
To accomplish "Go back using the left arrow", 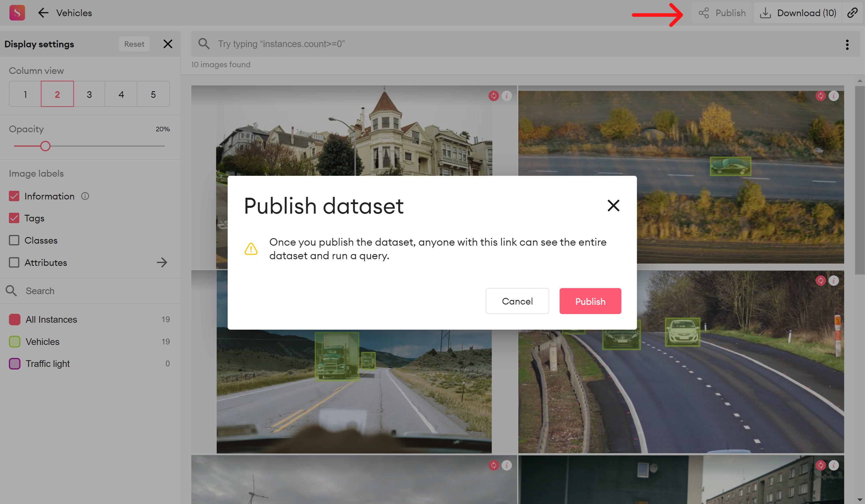I will point(43,13).
